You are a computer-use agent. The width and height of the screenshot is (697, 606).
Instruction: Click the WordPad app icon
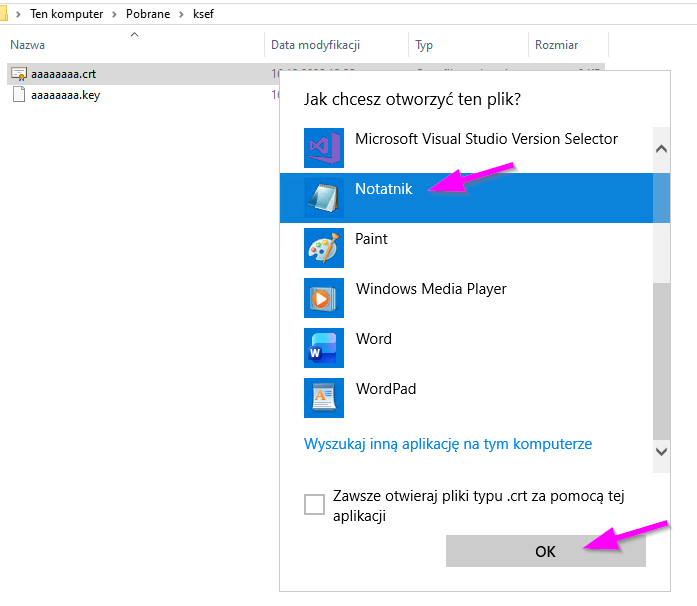323,398
